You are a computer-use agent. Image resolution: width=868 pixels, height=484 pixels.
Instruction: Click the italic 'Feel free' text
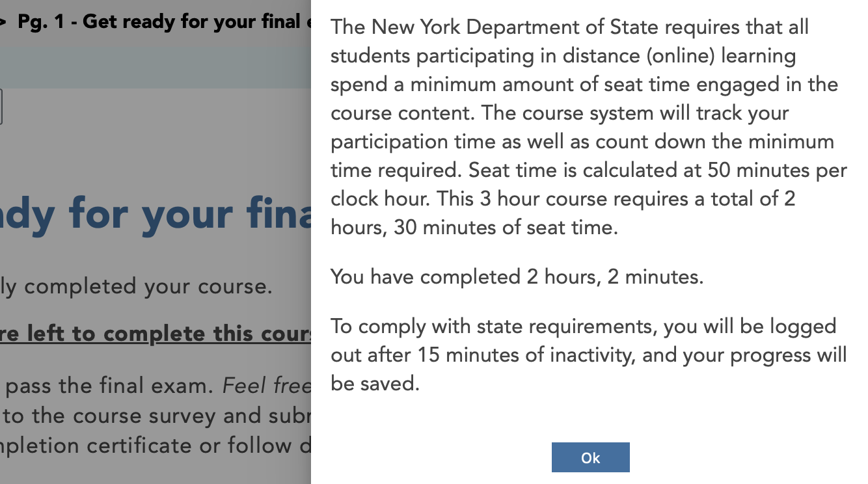point(267,386)
